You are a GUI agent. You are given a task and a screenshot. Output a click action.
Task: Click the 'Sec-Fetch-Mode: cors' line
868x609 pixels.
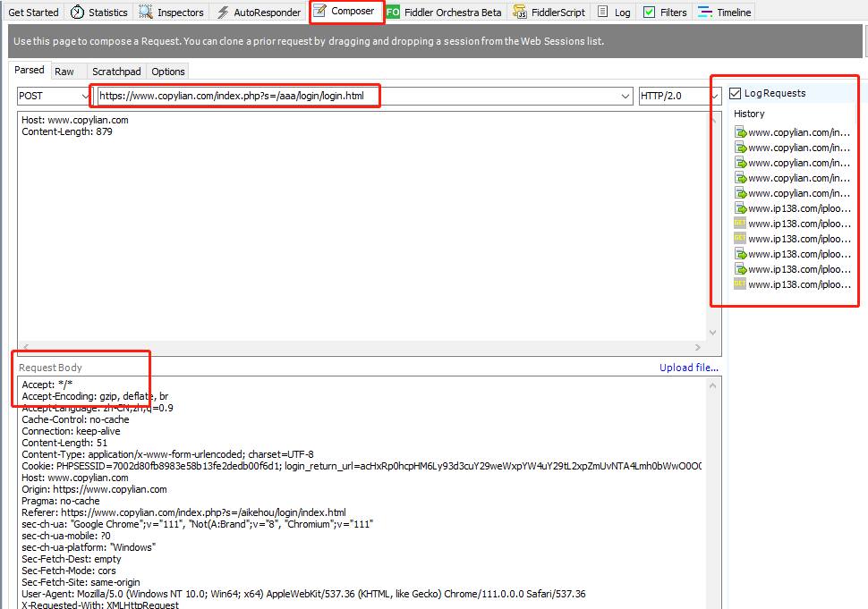tap(69, 571)
